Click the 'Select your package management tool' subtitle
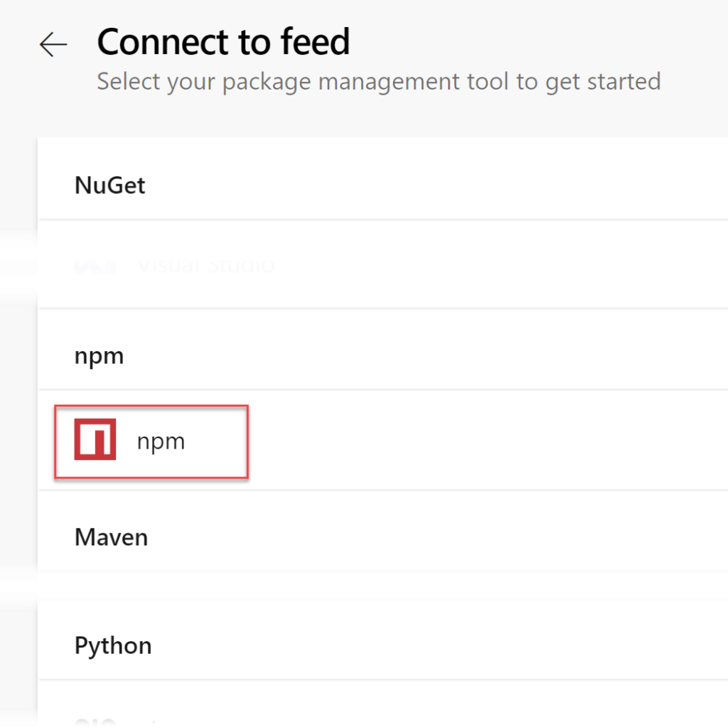 pos(378,81)
